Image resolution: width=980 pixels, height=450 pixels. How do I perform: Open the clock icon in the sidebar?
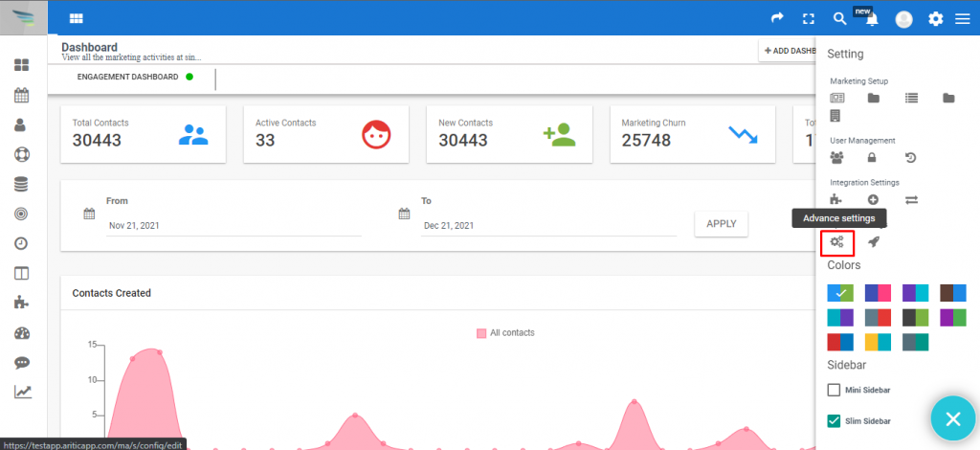pyautogui.click(x=21, y=244)
